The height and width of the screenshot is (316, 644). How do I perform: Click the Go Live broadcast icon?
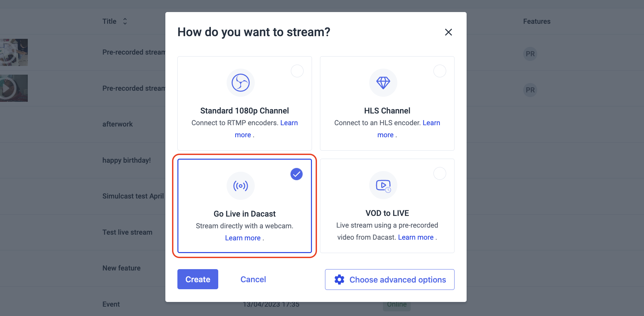point(240,186)
